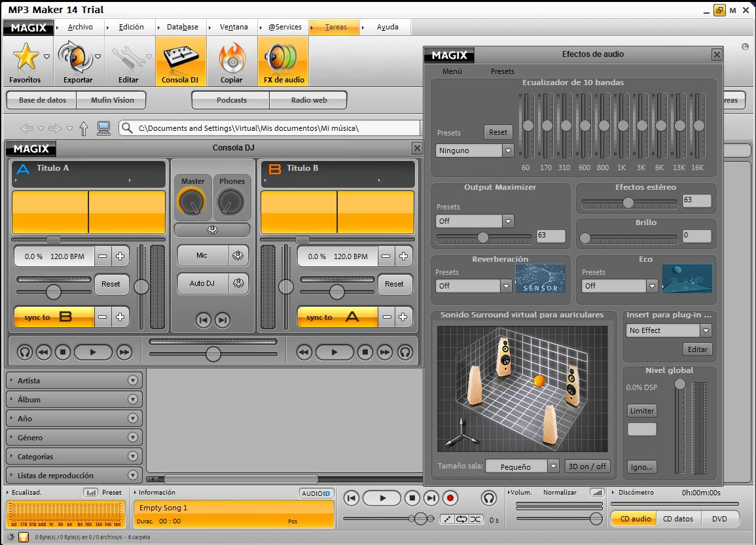756x545 pixels.
Task: Click the previous track button under Auto DJ
Action: [x=204, y=320]
